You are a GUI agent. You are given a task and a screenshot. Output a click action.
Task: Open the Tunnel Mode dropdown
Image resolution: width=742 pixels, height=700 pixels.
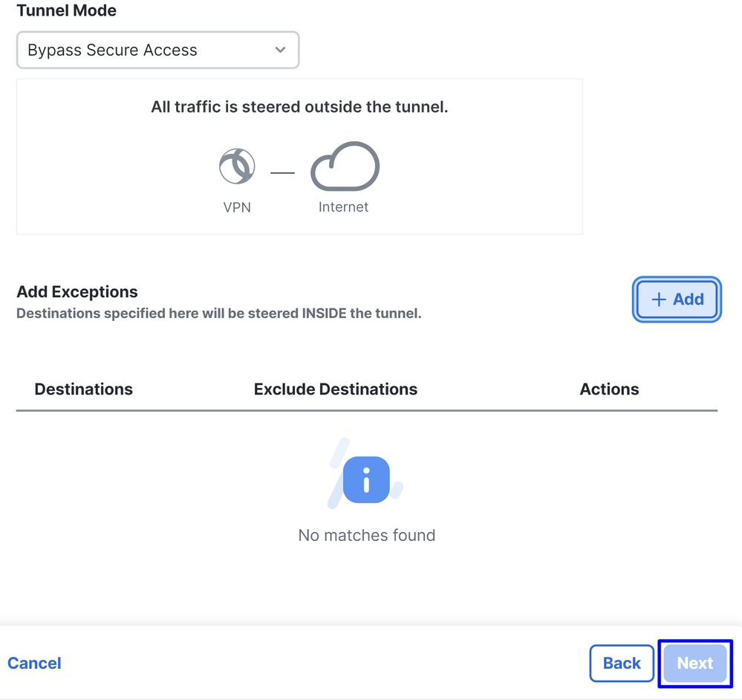pos(157,51)
